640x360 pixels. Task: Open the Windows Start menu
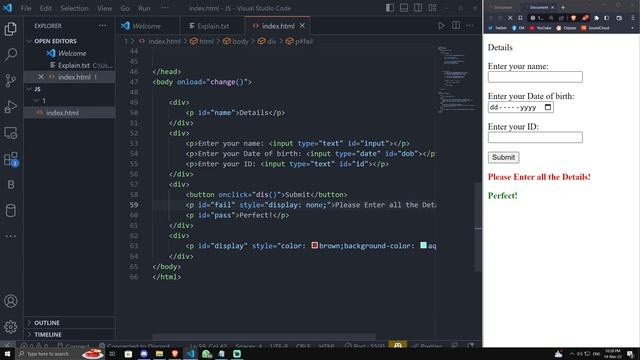click(x=7, y=353)
